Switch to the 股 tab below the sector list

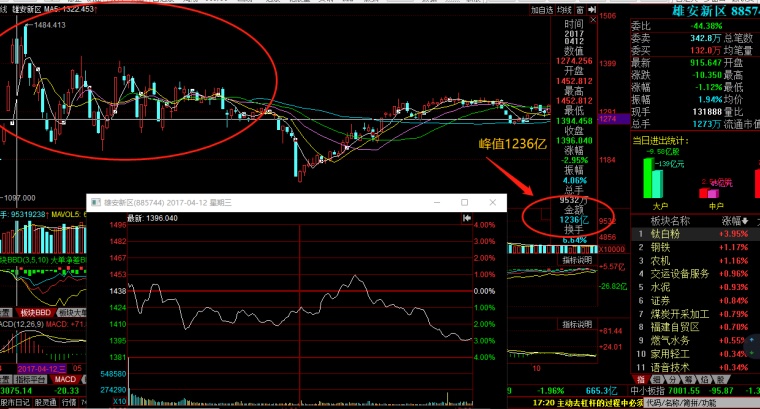click(721, 379)
